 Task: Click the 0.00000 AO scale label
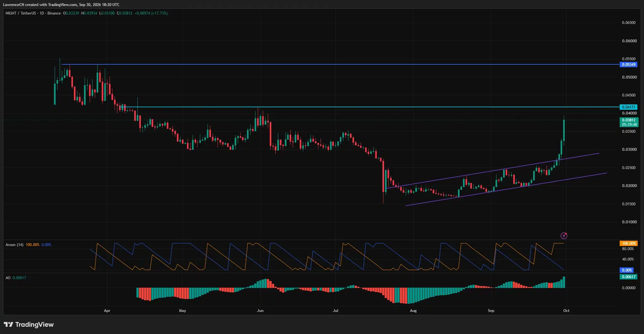click(629, 288)
